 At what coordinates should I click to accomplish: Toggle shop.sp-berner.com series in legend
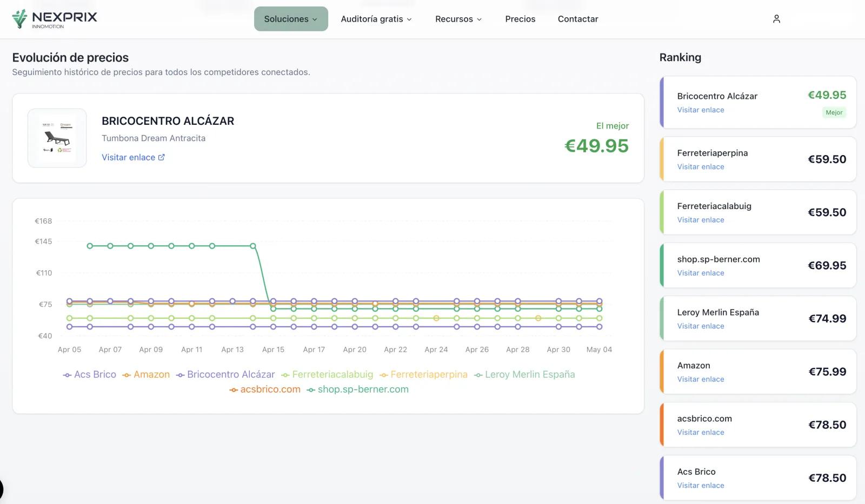358,389
